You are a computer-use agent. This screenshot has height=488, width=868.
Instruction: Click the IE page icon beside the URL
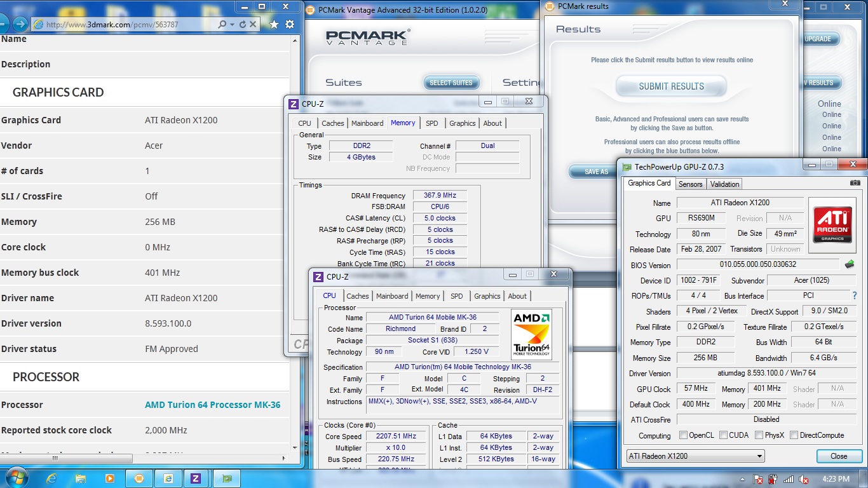pyautogui.click(x=38, y=24)
